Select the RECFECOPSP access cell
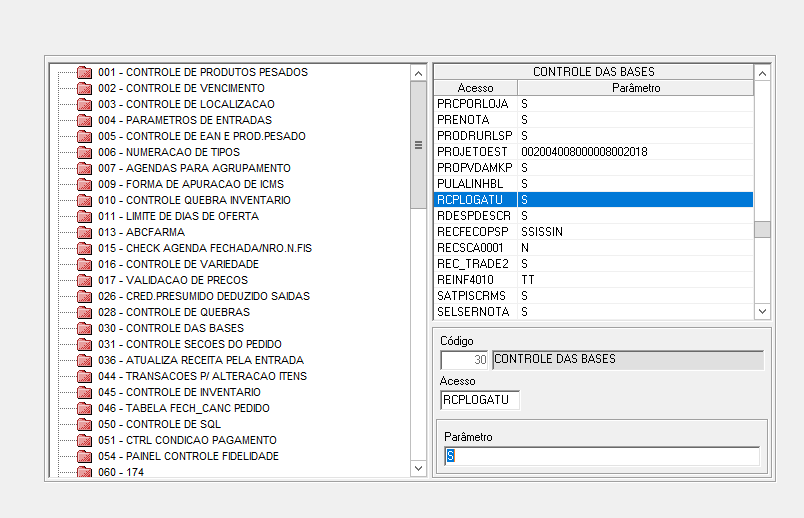Screen dimensions: 804x518 475,232
